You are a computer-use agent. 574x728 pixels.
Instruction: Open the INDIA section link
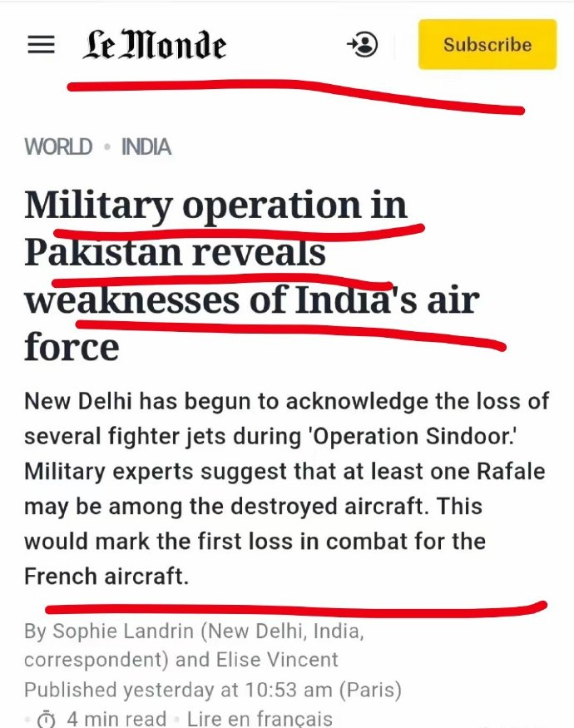tap(146, 147)
